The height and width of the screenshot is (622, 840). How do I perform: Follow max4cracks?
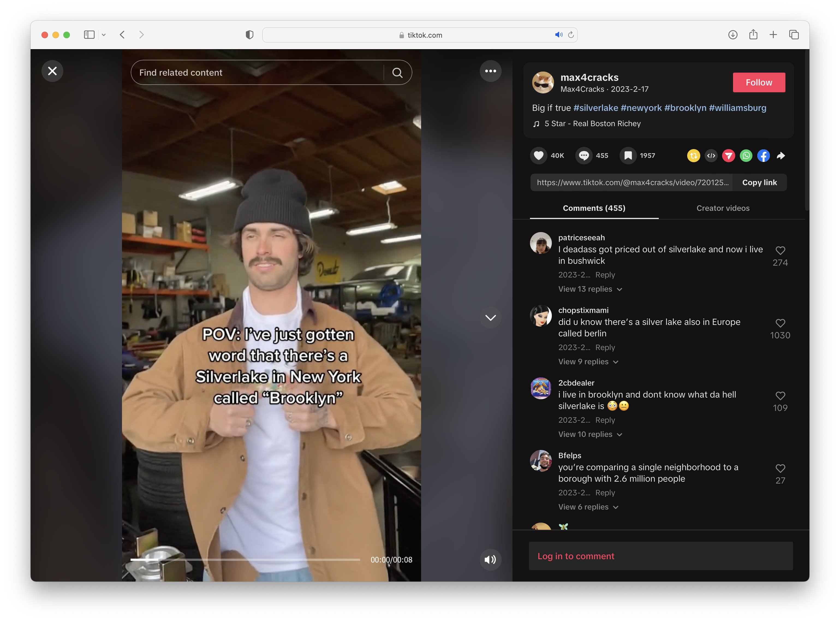pyautogui.click(x=758, y=82)
